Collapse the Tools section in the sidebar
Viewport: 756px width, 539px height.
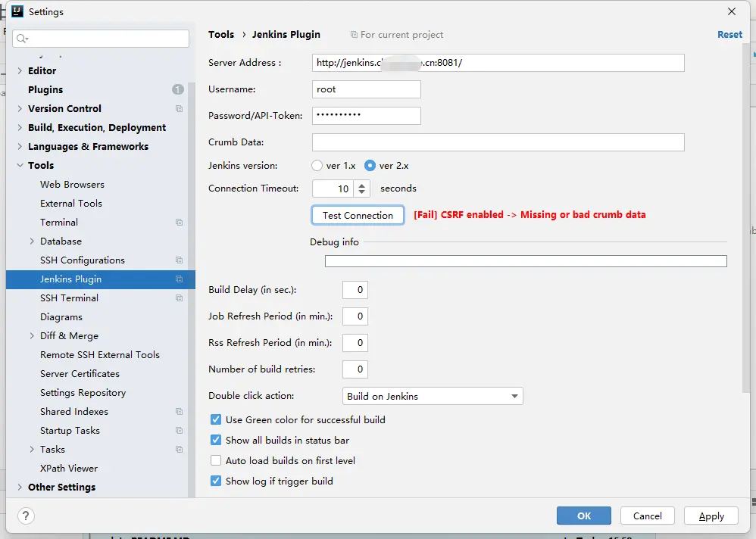(20, 165)
